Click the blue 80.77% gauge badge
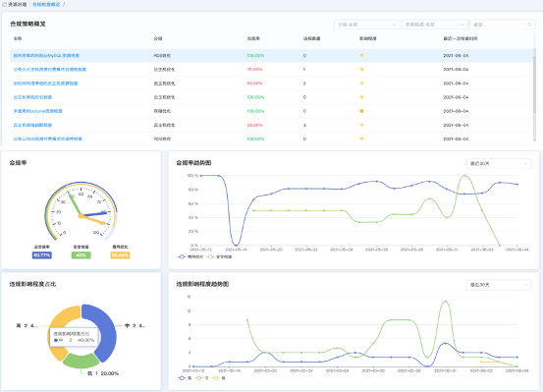Screen dimensions: 543x392 click(x=41, y=255)
